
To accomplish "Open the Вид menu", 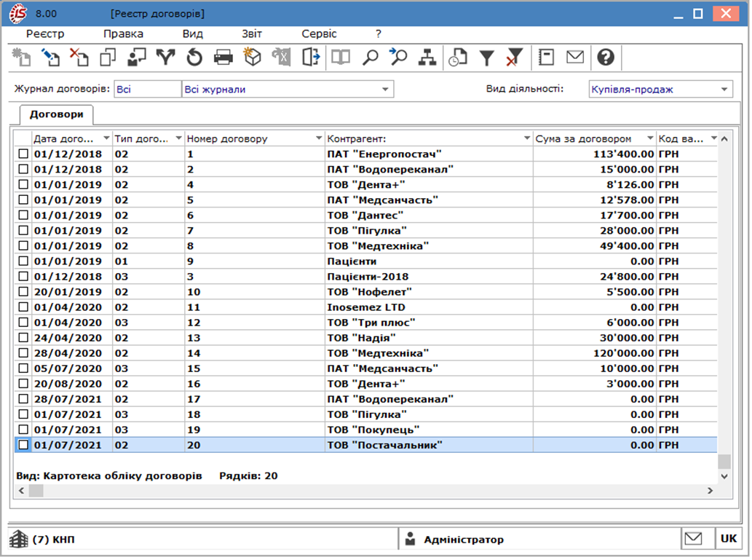I will (193, 33).
